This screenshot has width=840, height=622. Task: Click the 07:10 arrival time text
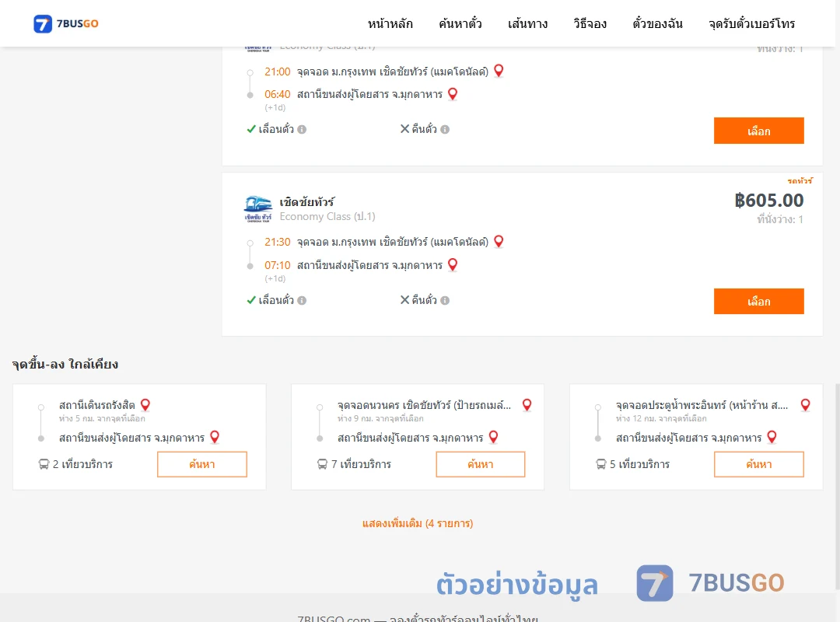[278, 265]
